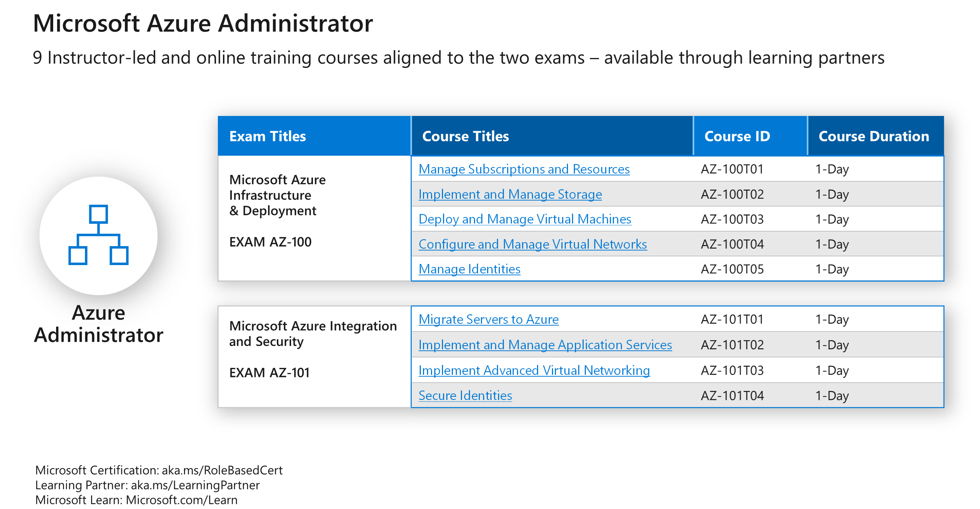Open the Implement and Manage Storage link
The height and width of the screenshot is (509, 980).
pos(510,194)
